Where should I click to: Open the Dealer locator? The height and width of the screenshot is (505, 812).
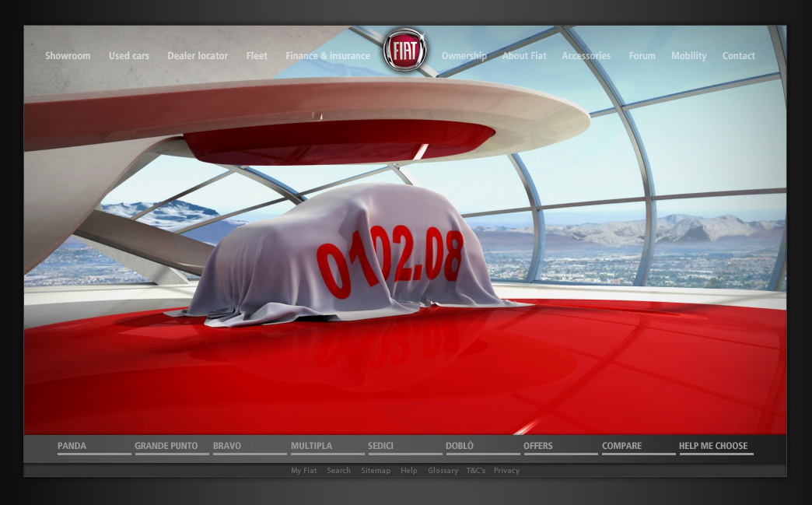tap(198, 55)
